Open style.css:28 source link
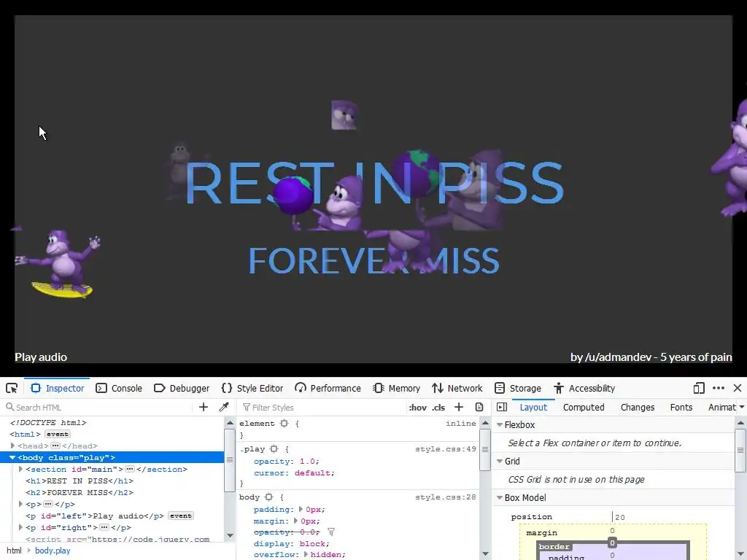This screenshot has width=747, height=560. tap(446, 497)
